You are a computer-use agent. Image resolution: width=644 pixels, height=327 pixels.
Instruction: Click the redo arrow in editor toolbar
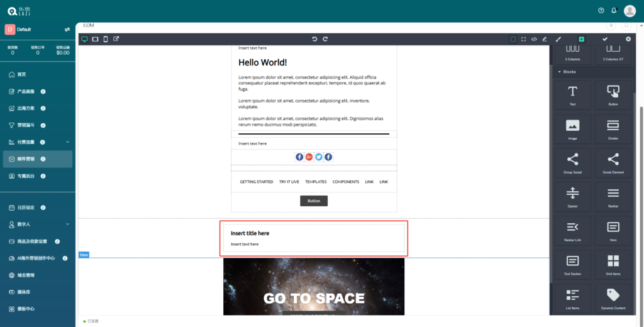[x=325, y=39]
